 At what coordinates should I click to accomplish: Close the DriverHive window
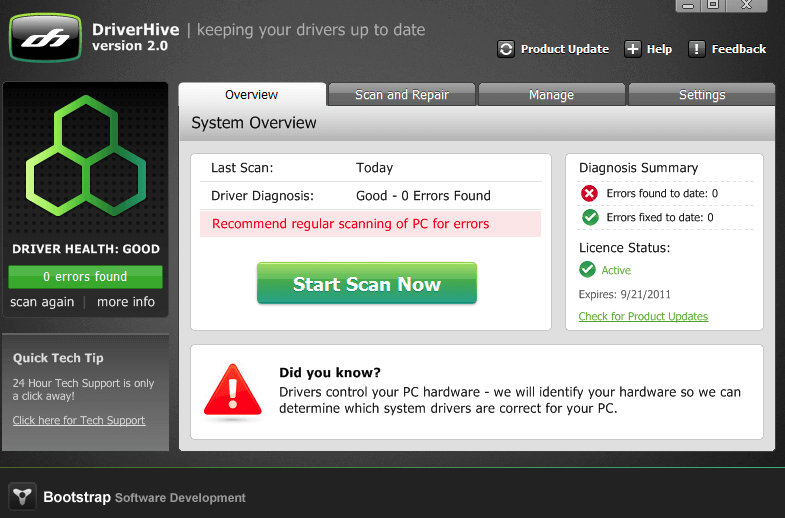(746, 6)
